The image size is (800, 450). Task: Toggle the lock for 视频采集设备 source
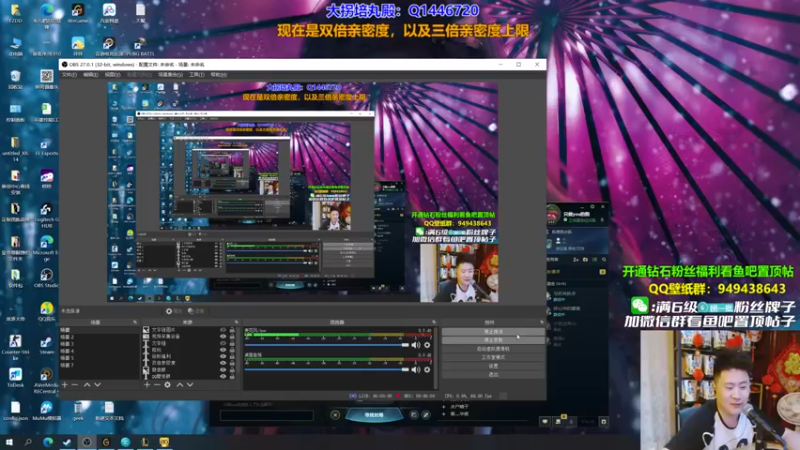(233, 337)
